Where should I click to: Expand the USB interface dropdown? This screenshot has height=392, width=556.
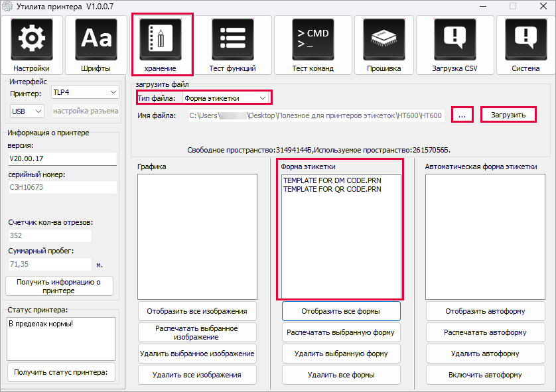[27, 111]
